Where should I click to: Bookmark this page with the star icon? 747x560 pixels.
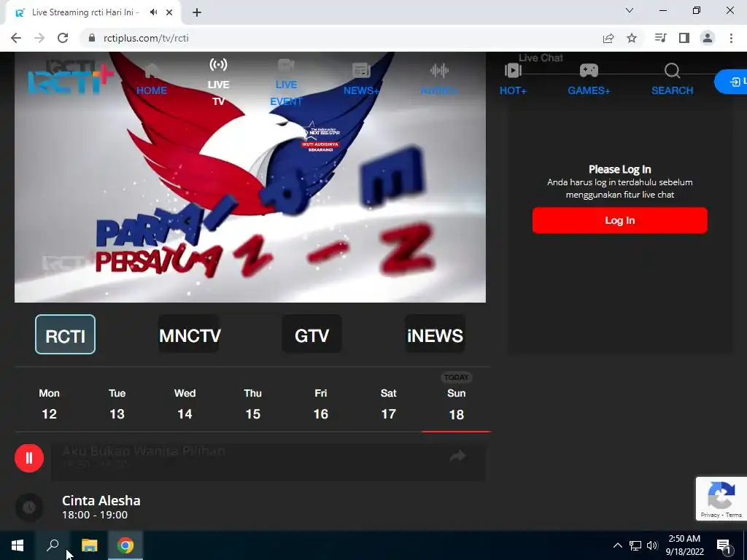pos(632,38)
